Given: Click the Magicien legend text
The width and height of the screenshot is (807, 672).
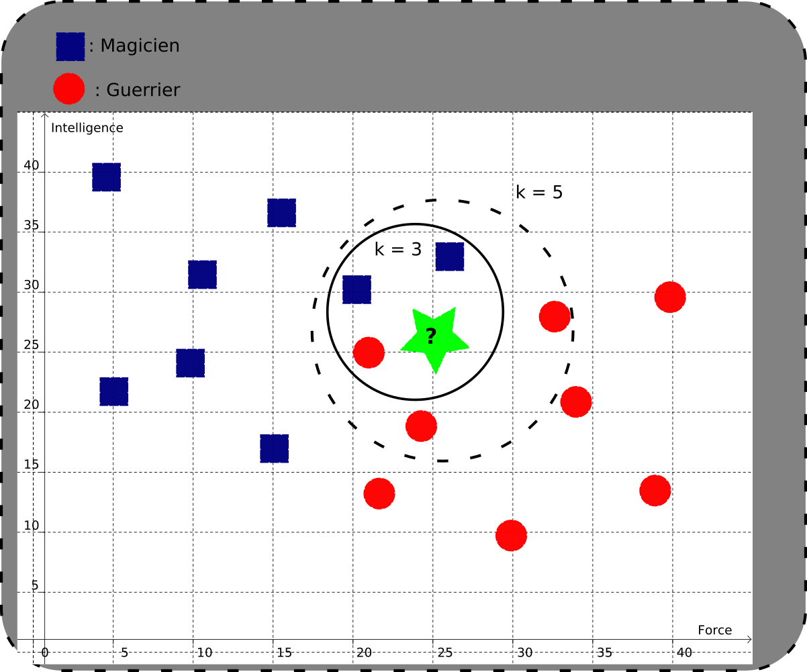Looking at the screenshot, I should (x=134, y=46).
